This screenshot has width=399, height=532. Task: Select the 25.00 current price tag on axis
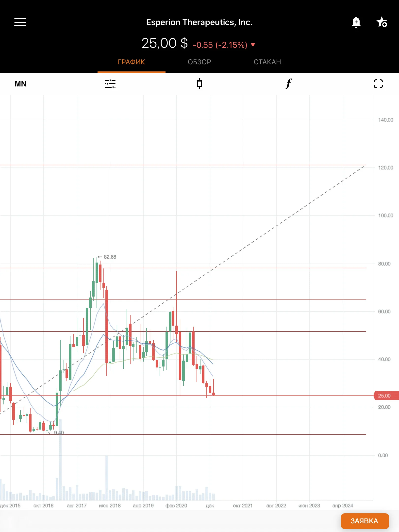pyautogui.click(x=386, y=396)
